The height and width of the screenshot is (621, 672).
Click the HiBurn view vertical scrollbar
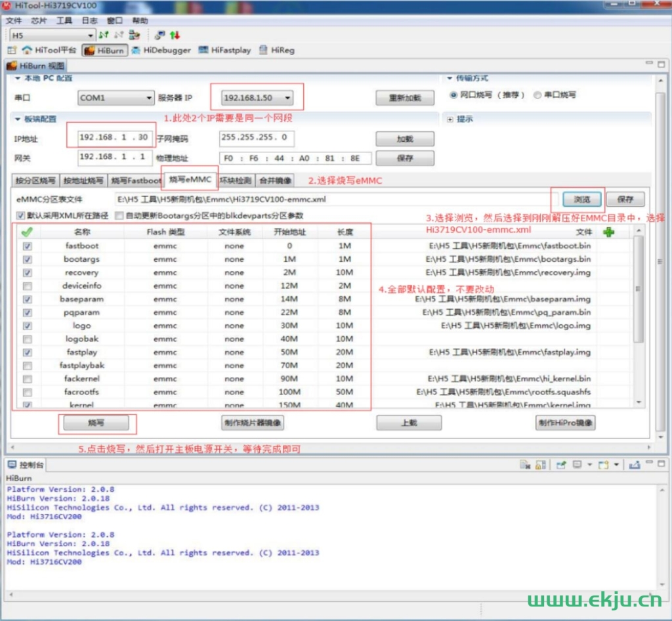tap(661, 257)
